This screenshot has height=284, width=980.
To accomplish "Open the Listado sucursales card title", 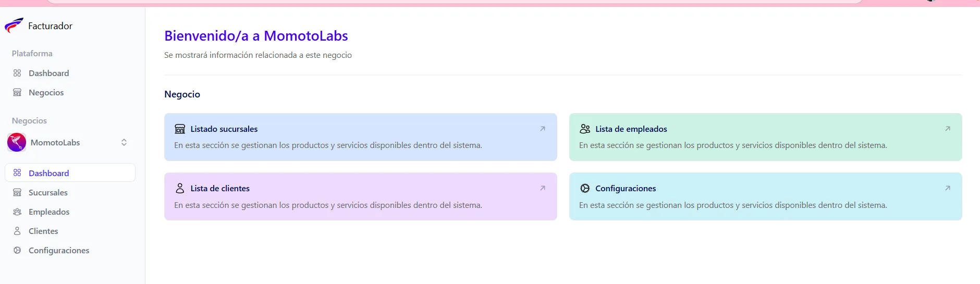I will 224,129.
